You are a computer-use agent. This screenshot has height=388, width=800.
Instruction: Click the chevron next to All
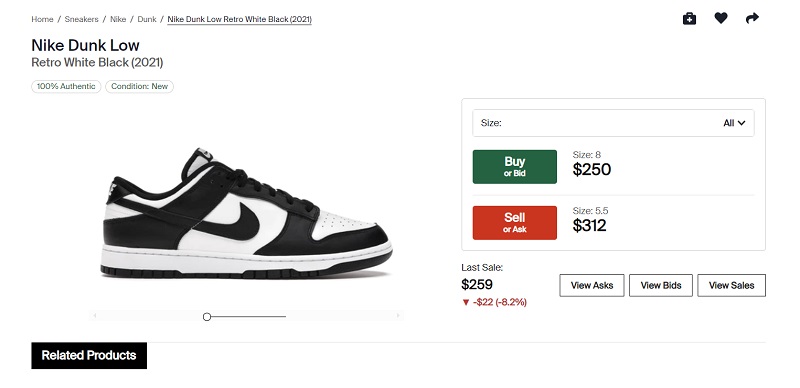point(741,123)
